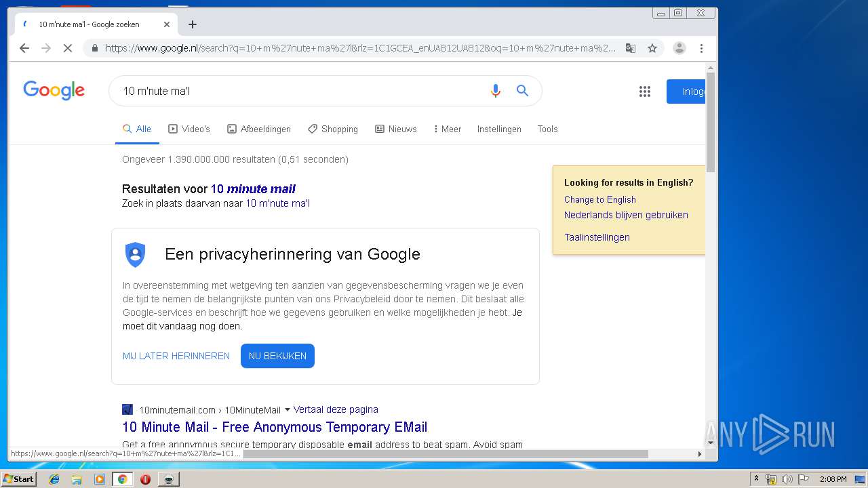Open the Tools option
This screenshot has width=868, height=488.
click(x=547, y=129)
